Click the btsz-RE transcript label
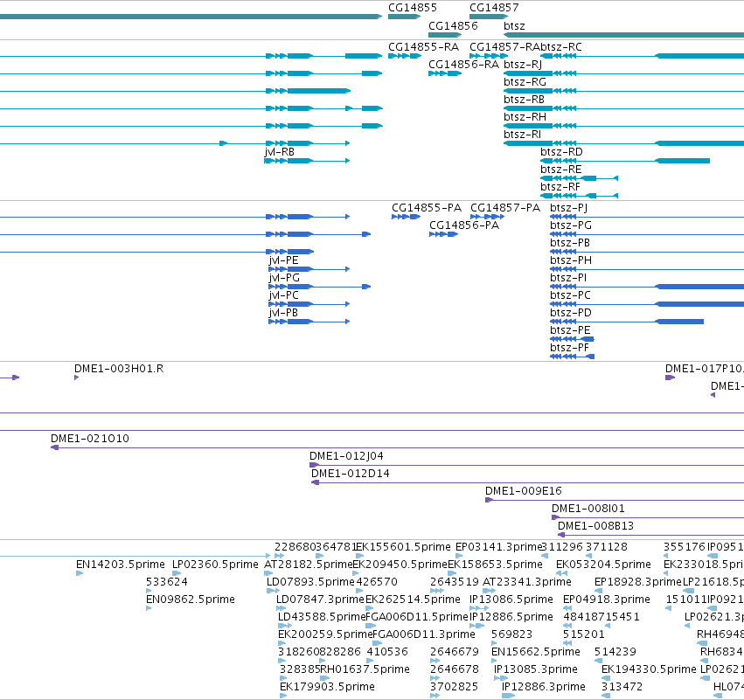Viewport: 744px width, 700px height. pos(561,170)
